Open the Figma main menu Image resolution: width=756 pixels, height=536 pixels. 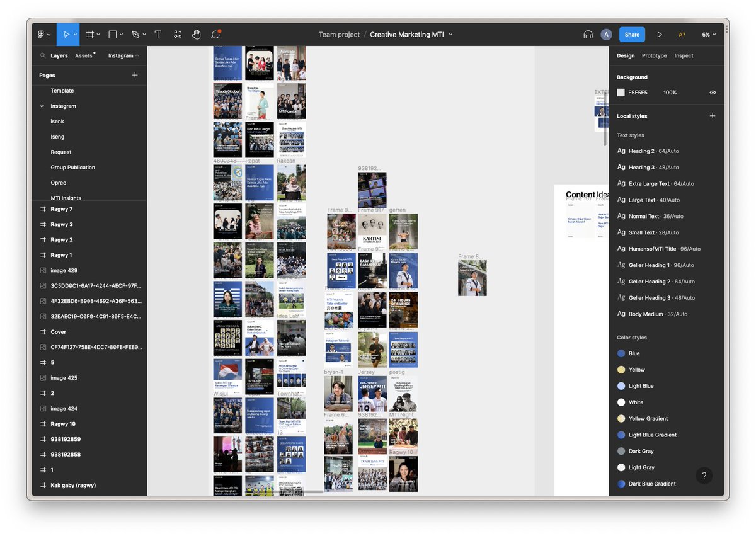point(42,35)
